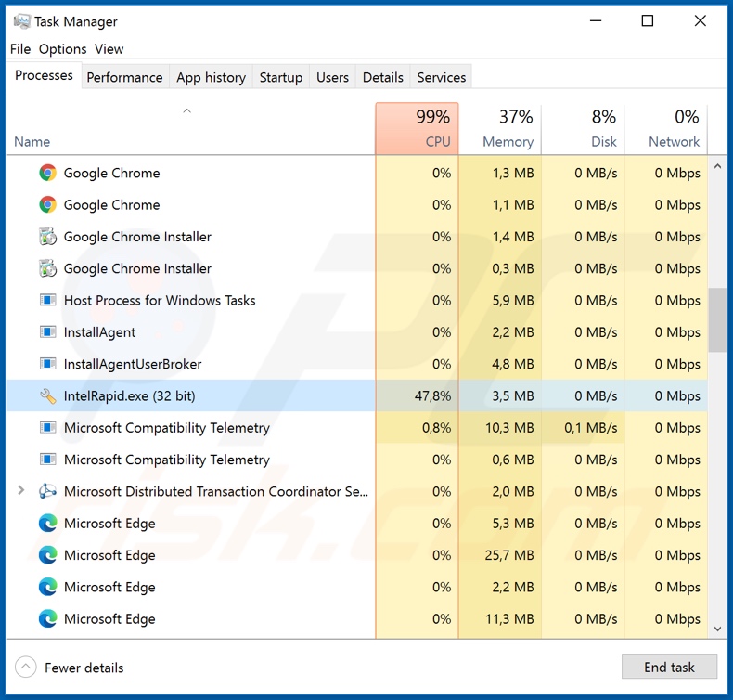Click the 5,9 MB memory value
The height and width of the screenshot is (700, 733).
click(513, 300)
